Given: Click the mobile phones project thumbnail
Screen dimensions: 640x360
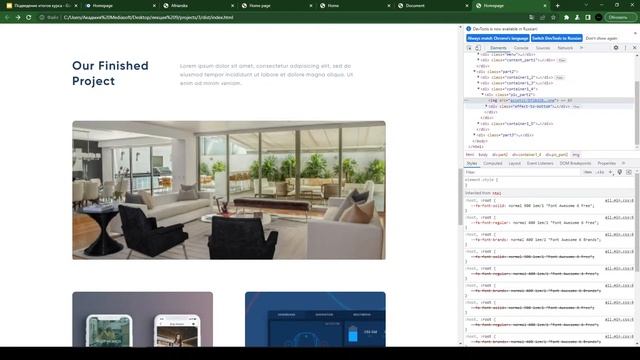Looking at the screenshot, I should [x=142, y=319].
